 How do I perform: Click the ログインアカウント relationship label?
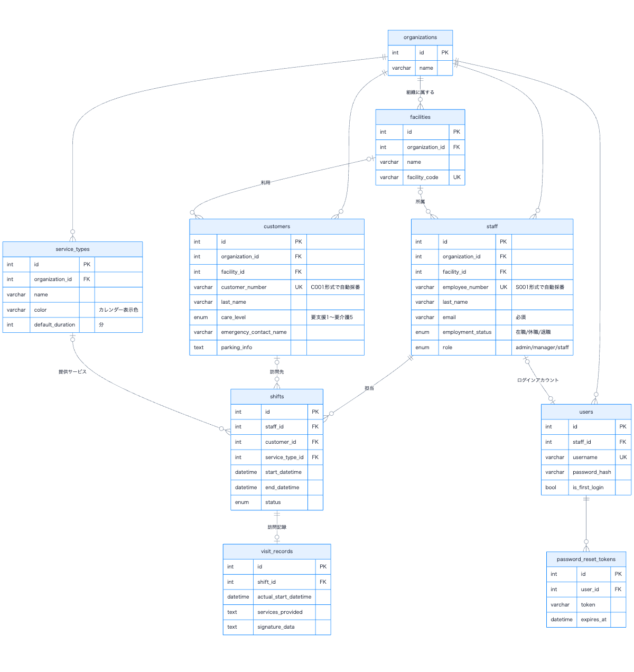point(538,380)
